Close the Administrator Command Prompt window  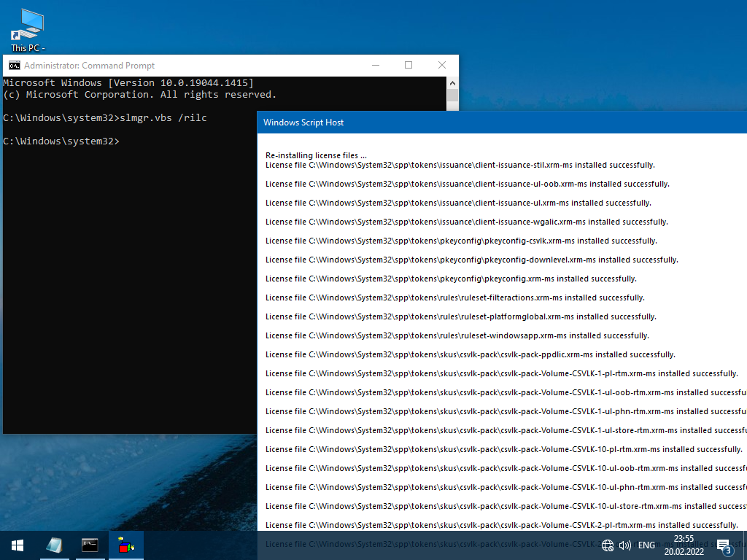coord(442,65)
